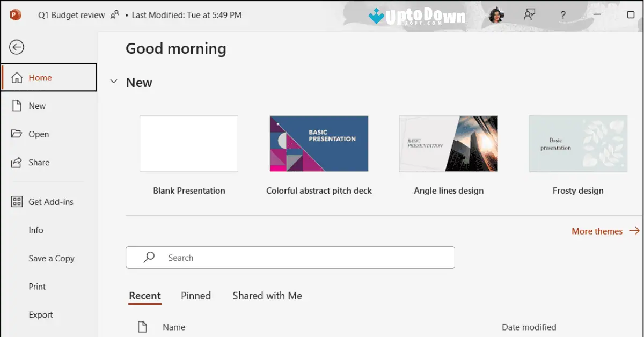Image resolution: width=644 pixels, height=337 pixels.
Task: Click the user account avatar
Action: coord(496,15)
